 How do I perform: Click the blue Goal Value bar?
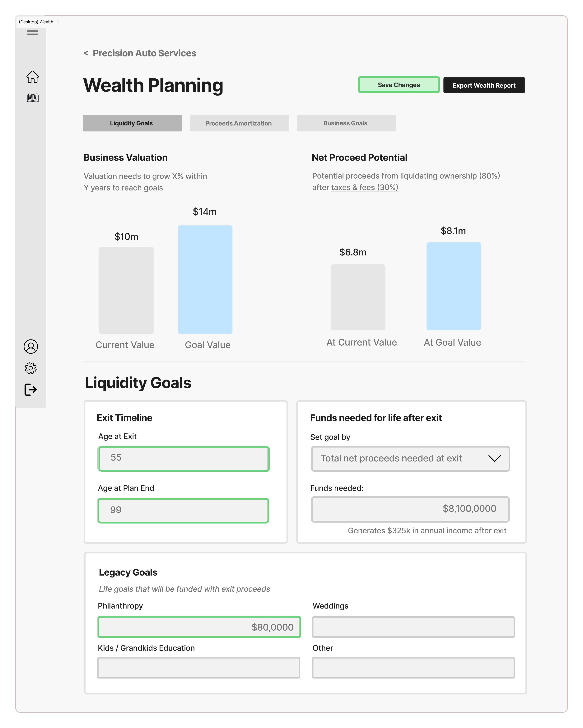[x=205, y=280]
